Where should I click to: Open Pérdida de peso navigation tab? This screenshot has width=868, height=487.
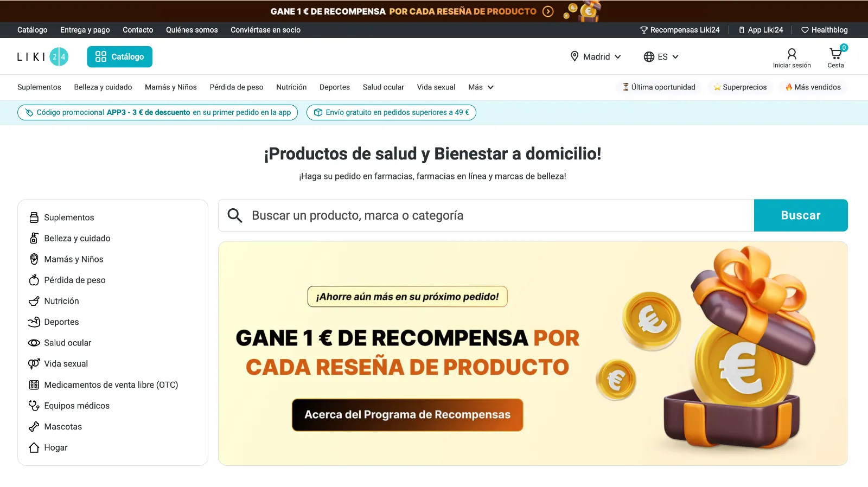(237, 87)
